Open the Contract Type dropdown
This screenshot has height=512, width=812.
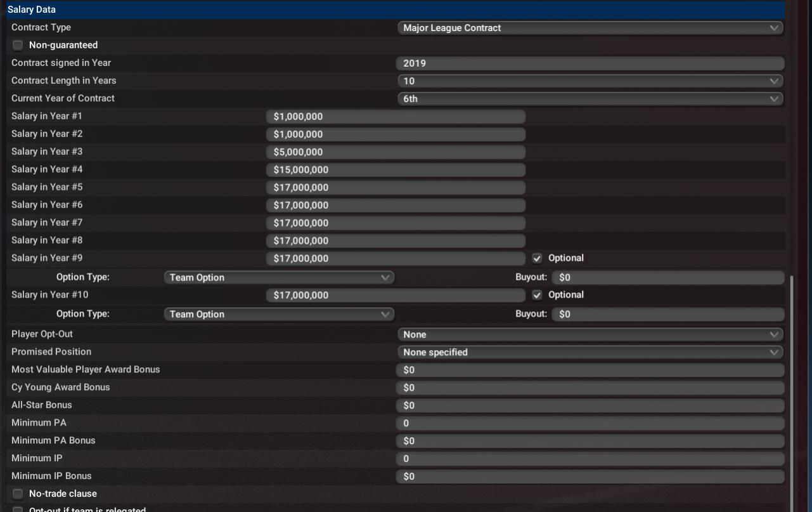click(x=590, y=28)
